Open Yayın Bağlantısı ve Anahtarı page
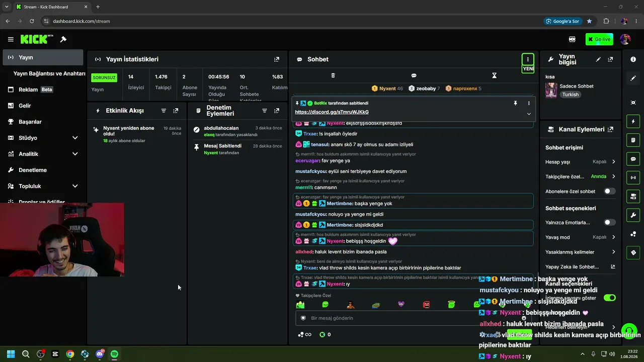The height and width of the screenshot is (362, 644). tap(49, 73)
